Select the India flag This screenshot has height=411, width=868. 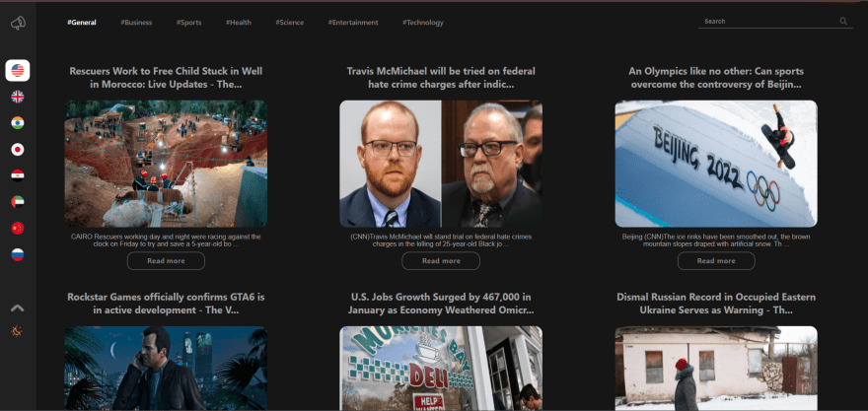click(x=18, y=123)
